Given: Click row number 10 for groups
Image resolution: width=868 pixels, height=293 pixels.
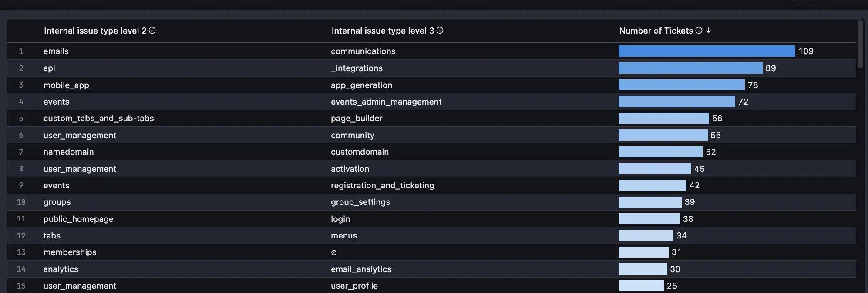Looking at the screenshot, I should [21, 202].
